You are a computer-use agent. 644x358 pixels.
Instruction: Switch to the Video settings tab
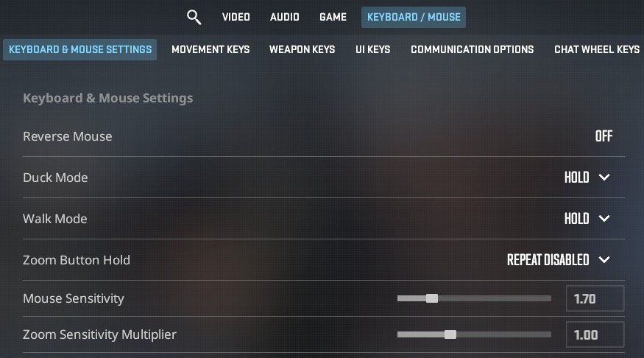pos(236,17)
